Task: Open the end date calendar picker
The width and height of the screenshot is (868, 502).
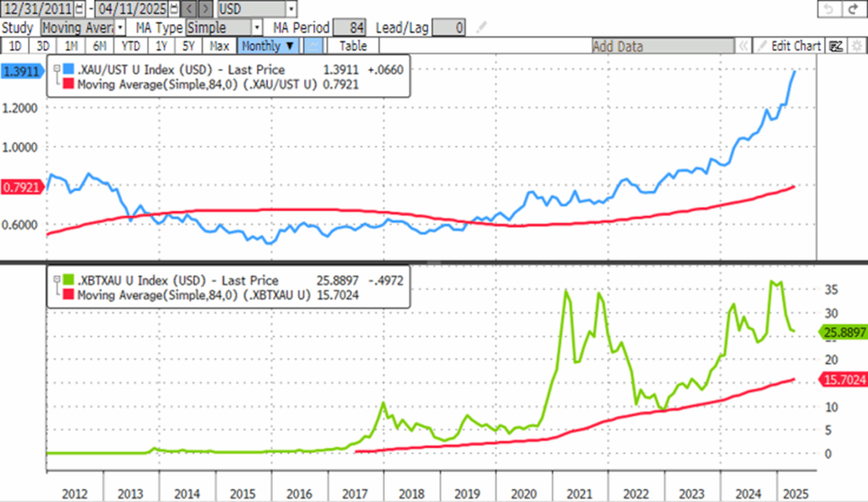Action: (x=172, y=9)
